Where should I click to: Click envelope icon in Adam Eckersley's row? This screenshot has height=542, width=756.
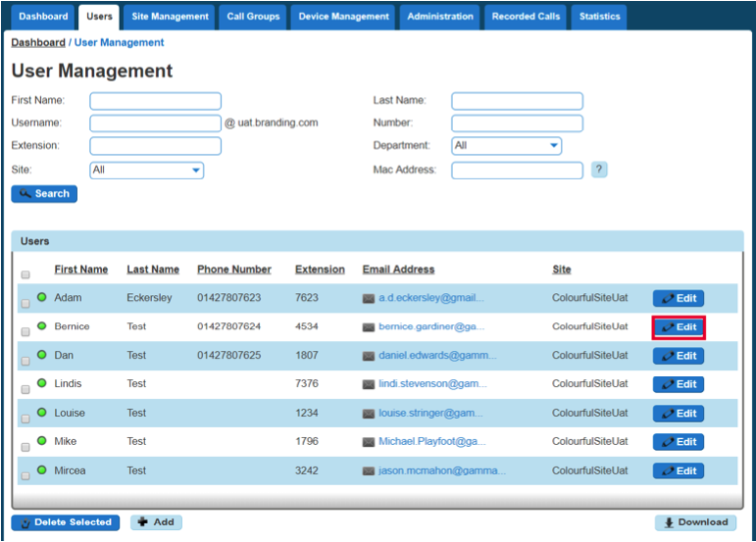pyautogui.click(x=369, y=299)
